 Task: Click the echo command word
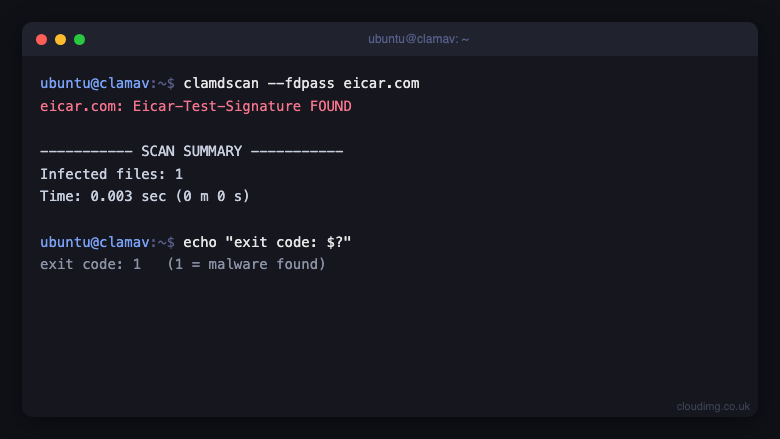[x=200, y=242]
